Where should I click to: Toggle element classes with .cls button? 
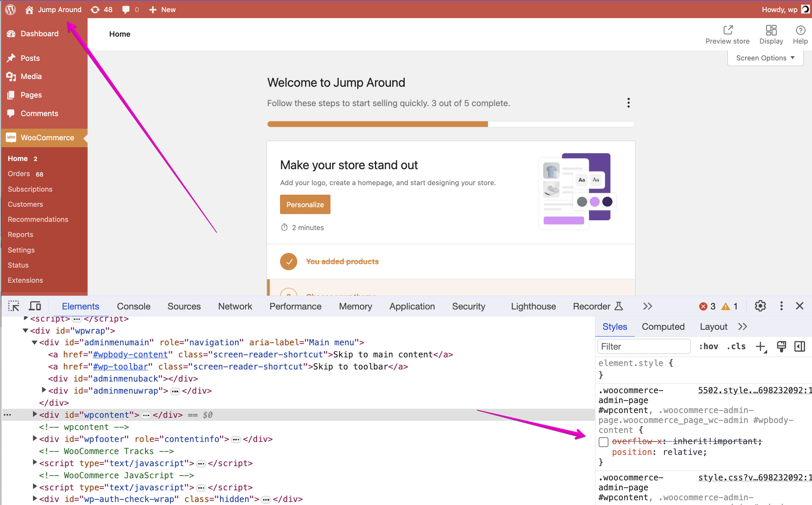pyautogui.click(x=736, y=346)
